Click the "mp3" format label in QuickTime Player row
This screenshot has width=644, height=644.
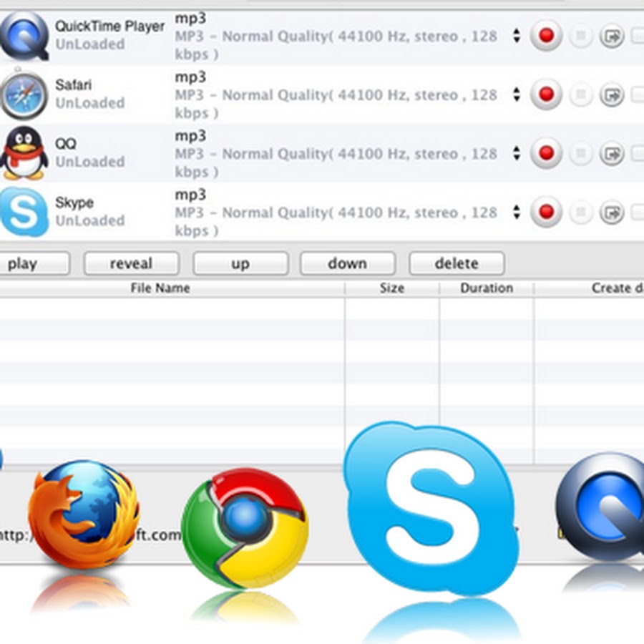click(190, 19)
